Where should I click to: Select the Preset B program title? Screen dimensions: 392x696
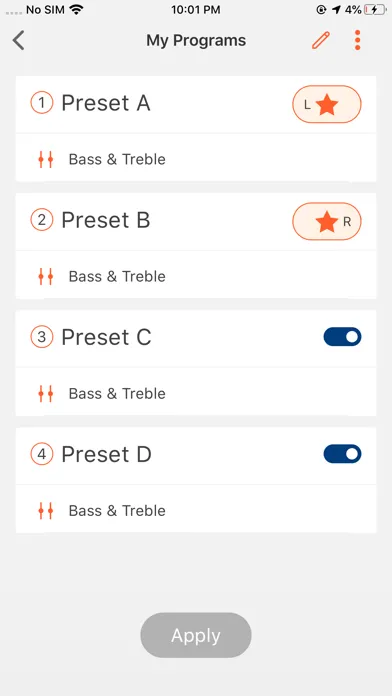(x=106, y=220)
